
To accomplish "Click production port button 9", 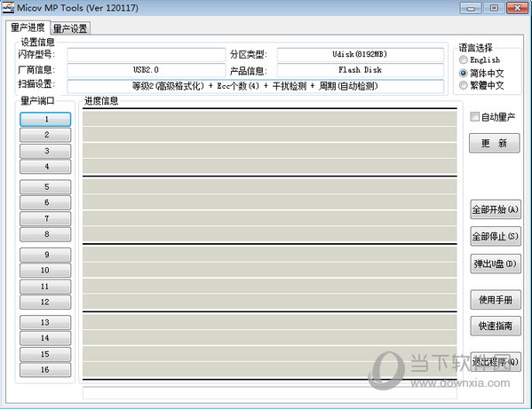I will (45, 255).
